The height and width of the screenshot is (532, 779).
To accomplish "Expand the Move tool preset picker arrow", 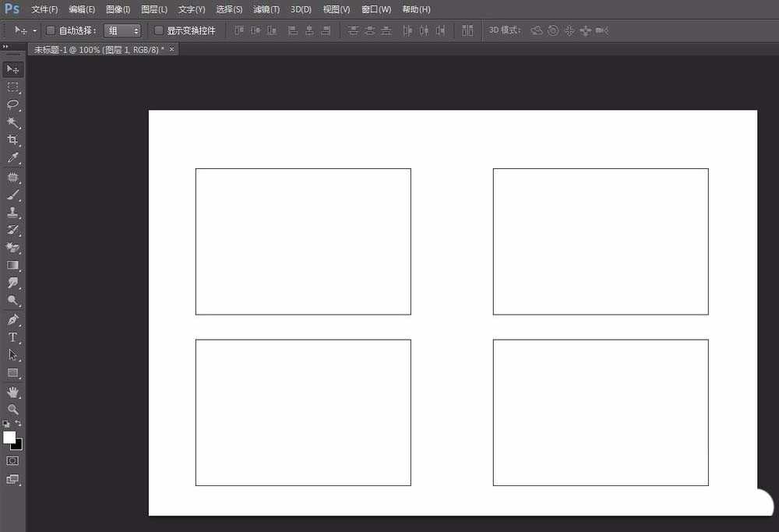I will click(x=34, y=31).
